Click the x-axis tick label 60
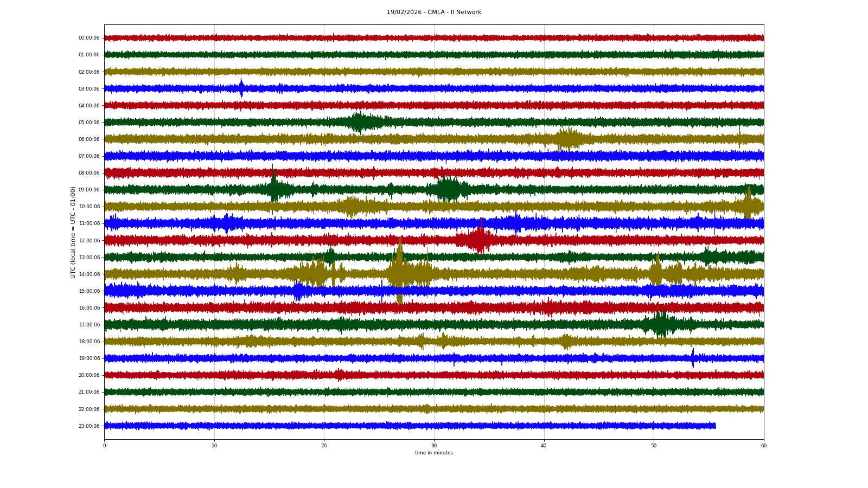The image size is (868, 488). [x=763, y=446]
